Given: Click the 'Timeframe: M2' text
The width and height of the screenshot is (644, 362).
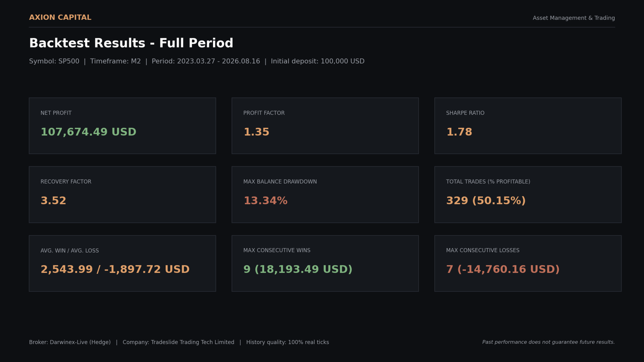Looking at the screenshot, I should coord(115,61).
